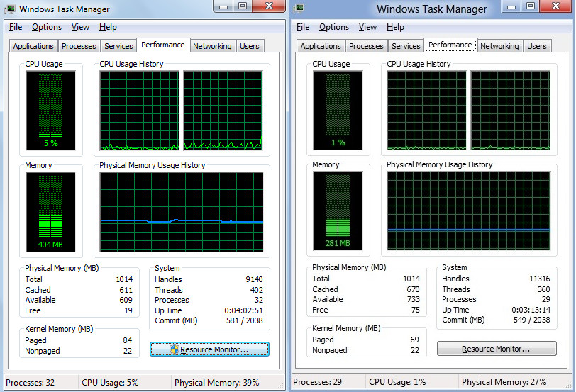Viewport: 576px width, 392px height.
Task: Click status bar 'Physical Memory: 27%'
Action: 504,382
